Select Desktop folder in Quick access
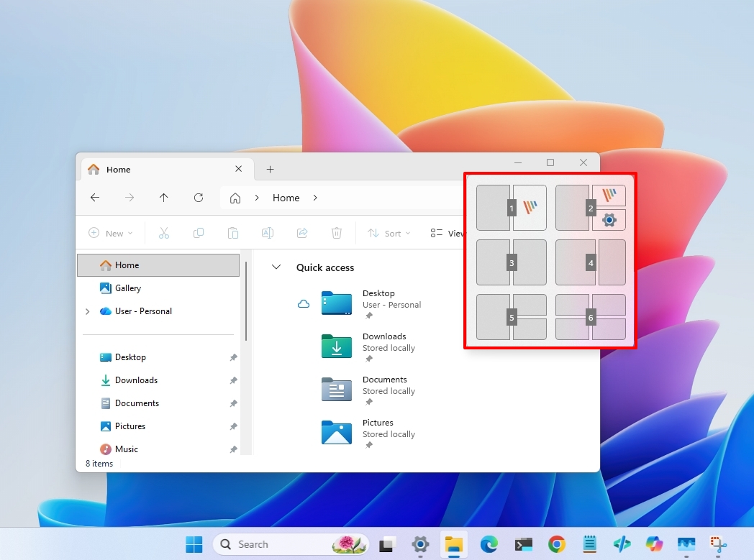754x560 pixels. (371, 303)
